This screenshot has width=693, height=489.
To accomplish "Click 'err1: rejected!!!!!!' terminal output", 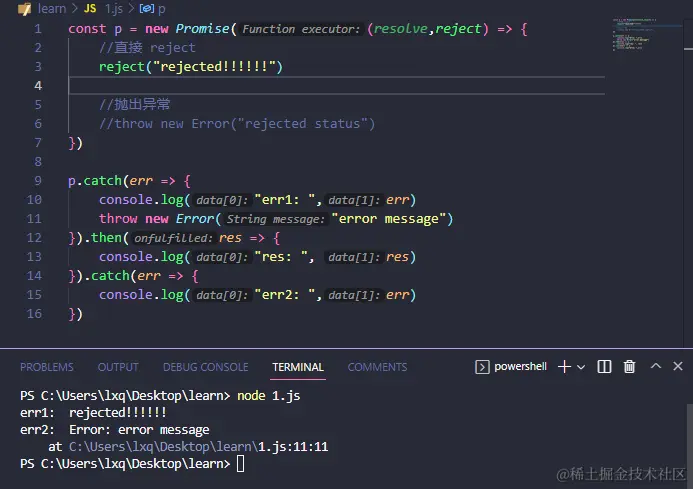I will [93, 413].
